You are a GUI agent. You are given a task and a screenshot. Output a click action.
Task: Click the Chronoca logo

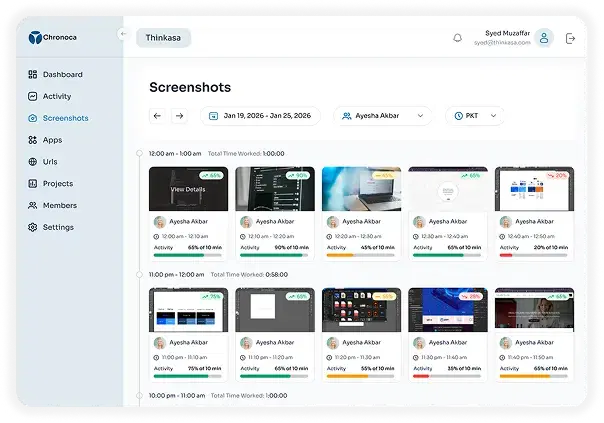click(52, 37)
